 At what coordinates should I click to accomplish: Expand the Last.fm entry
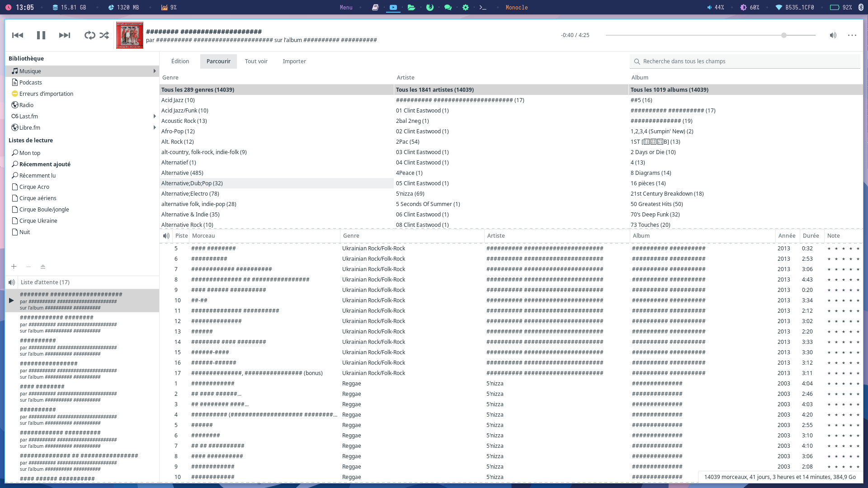pos(155,116)
